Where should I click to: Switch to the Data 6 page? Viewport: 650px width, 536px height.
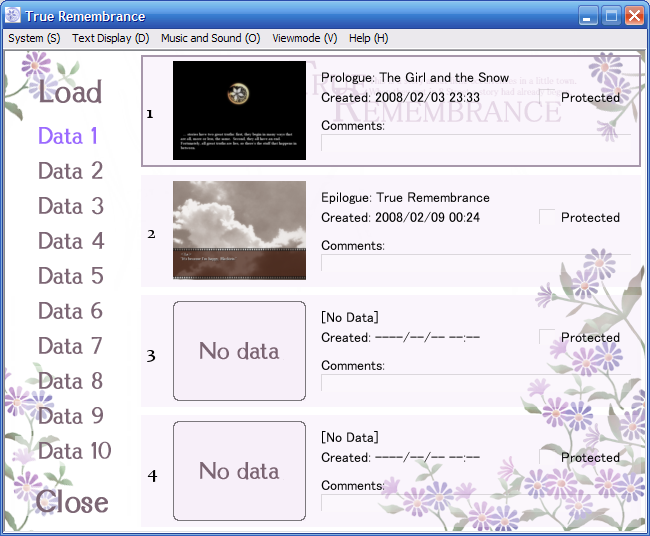point(70,311)
